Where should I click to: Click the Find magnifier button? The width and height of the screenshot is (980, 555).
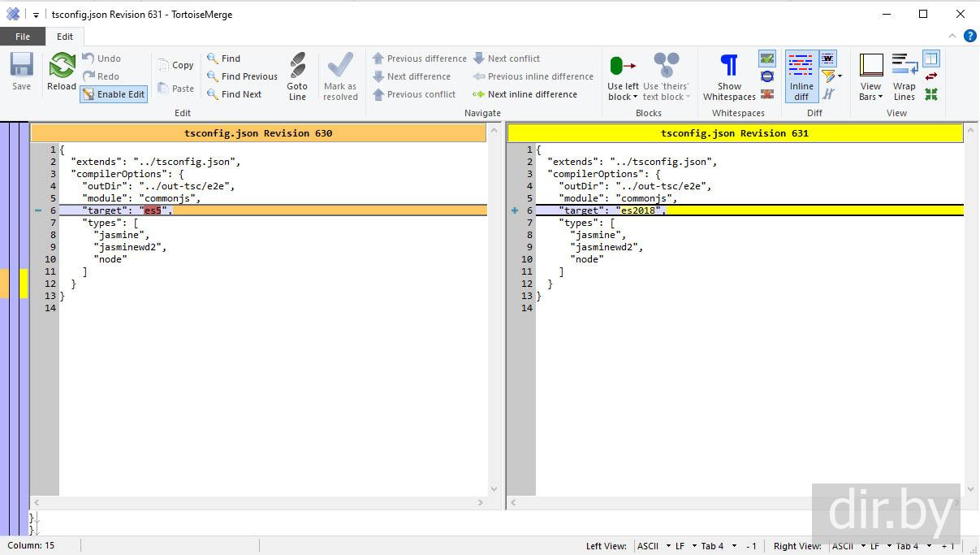pyautogui.click(x=223, y=59)
